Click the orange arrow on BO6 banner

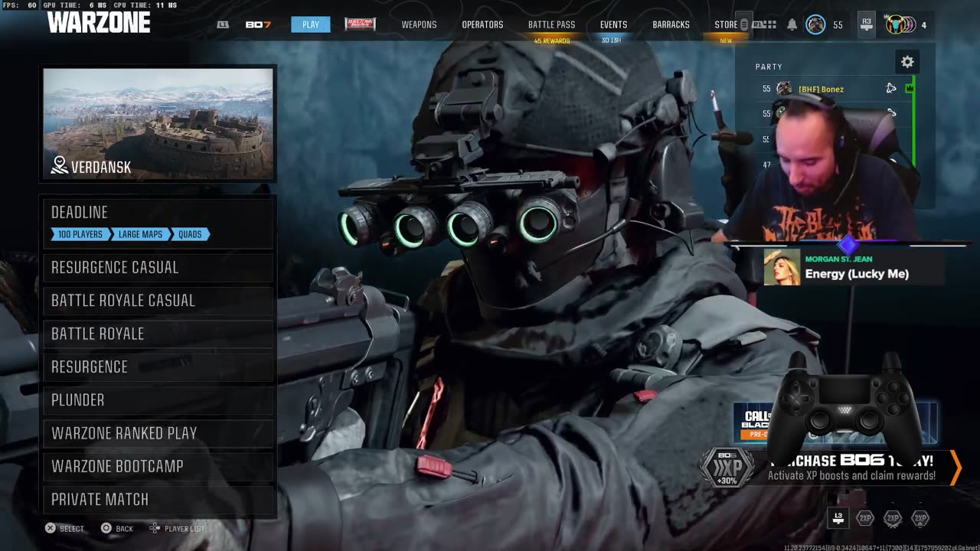point(955,468)
